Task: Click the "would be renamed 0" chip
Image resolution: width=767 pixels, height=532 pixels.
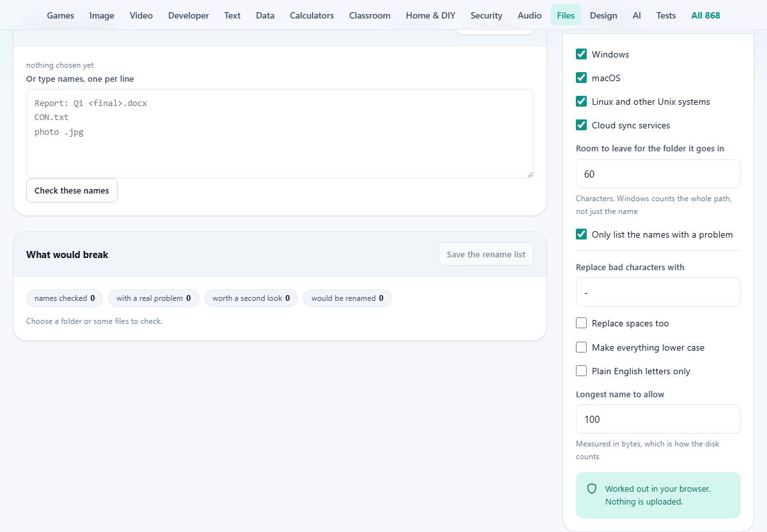Action: coord(347,298)
